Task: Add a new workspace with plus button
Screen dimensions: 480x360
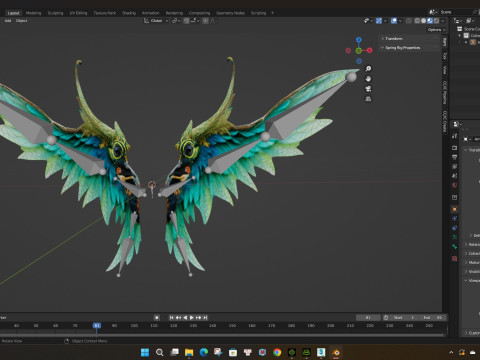Action: click(x=273, y=13)
